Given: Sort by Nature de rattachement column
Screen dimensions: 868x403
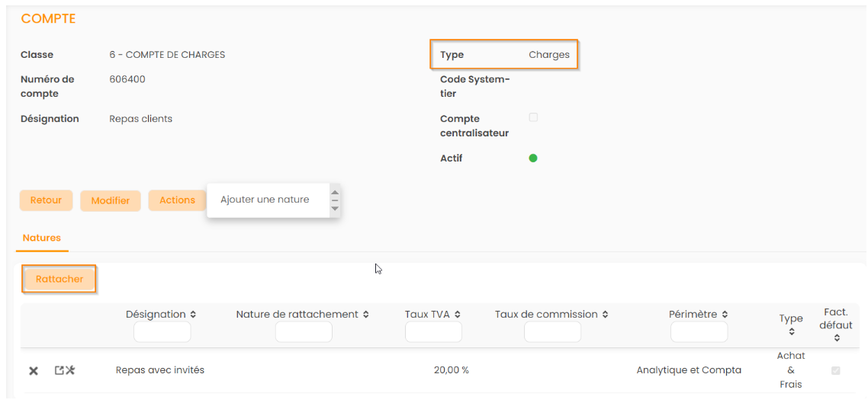Looking at the screenshot, I should [366, 315].
